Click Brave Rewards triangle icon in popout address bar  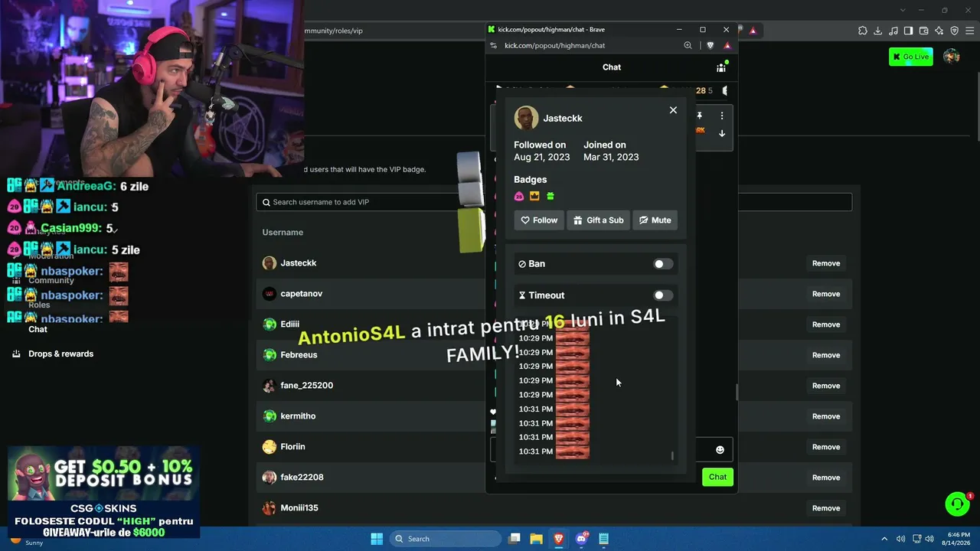[727, 46]
